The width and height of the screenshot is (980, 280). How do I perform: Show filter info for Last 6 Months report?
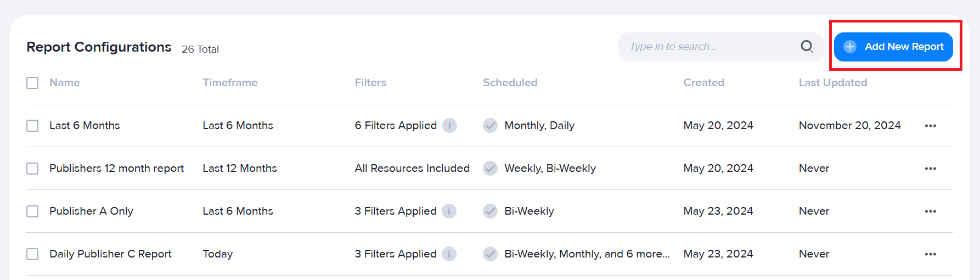449,126
